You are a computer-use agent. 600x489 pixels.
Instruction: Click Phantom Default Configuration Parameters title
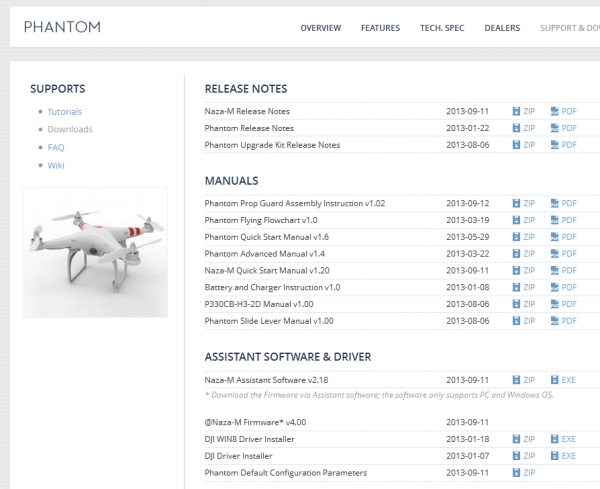click(286, 473)
